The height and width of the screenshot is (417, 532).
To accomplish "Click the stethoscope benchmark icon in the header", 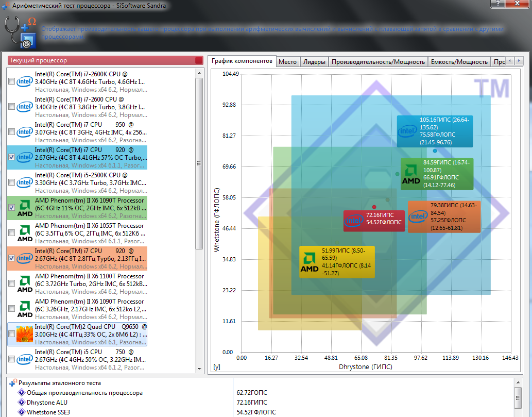I will point(20,32).
